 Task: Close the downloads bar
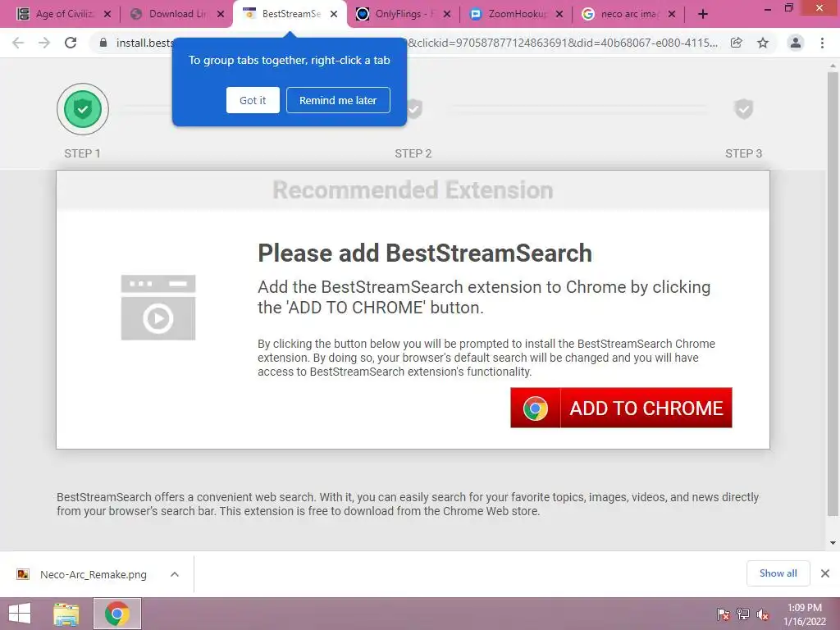825,573
